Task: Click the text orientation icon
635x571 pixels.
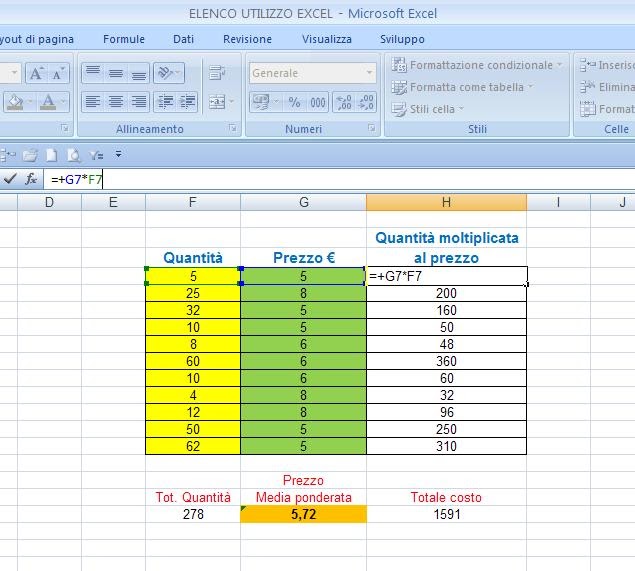Action: coord(165,73)
